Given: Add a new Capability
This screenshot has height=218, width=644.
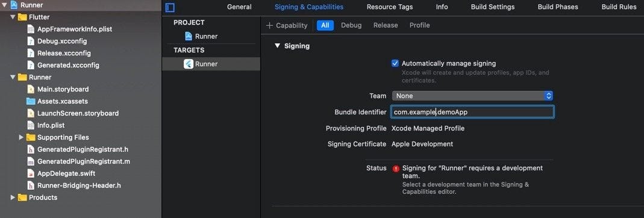Looking at the screenshot, I should 287,25.
